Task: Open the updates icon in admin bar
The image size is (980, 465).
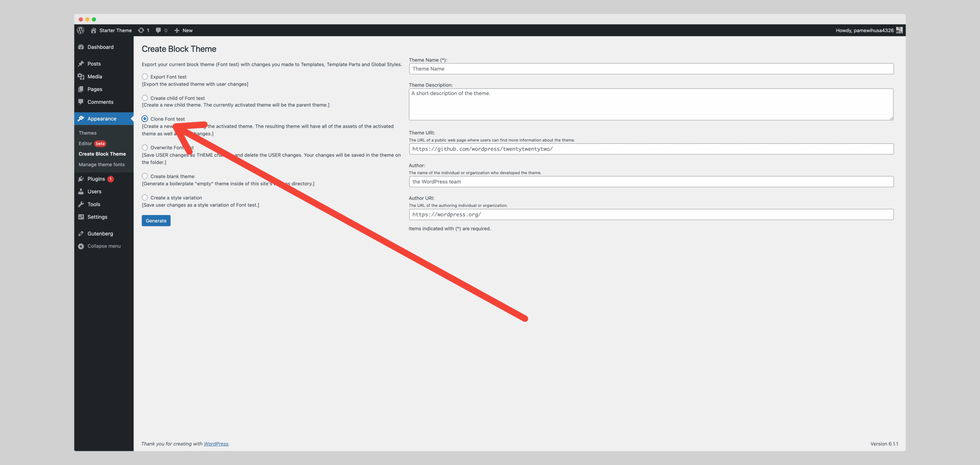Action: coord(141,30)
